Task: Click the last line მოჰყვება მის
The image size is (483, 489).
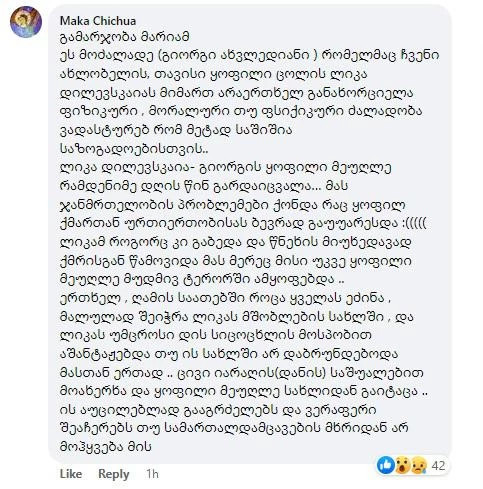Action: pyautogui.click(x=106, y=447)
